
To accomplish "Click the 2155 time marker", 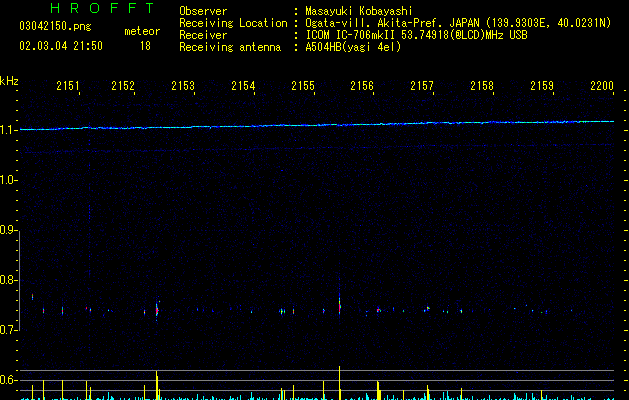I will (303, 85).
